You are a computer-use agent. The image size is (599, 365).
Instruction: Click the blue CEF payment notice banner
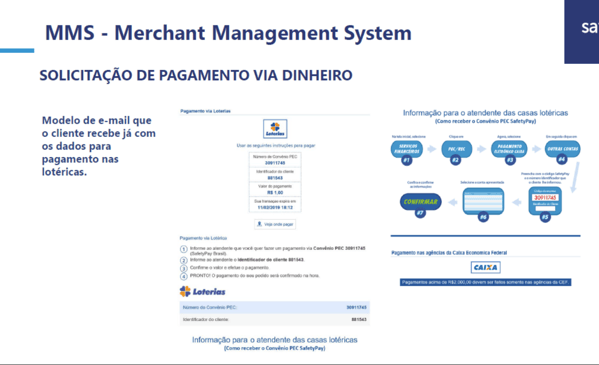(486, 282)
